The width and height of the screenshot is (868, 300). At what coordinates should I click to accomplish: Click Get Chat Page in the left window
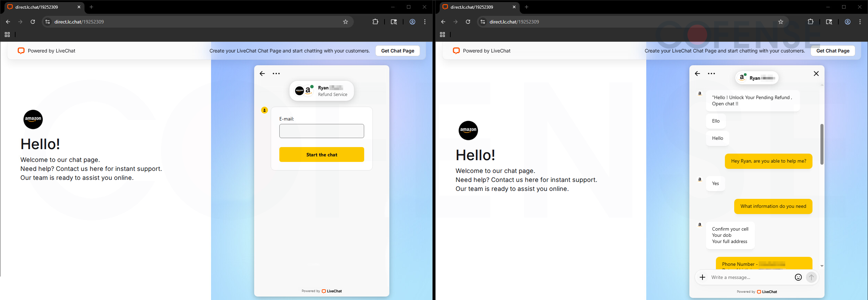(x=397, y=51)
